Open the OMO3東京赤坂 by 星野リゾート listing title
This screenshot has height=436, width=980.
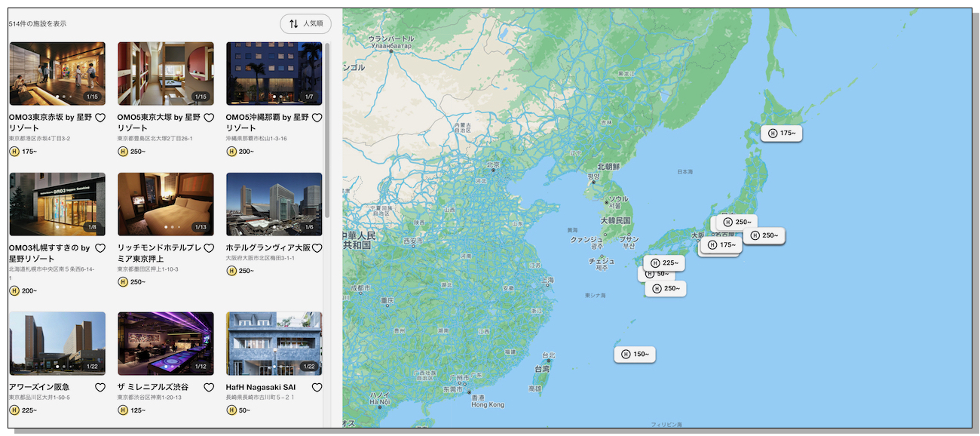point(51,123)
